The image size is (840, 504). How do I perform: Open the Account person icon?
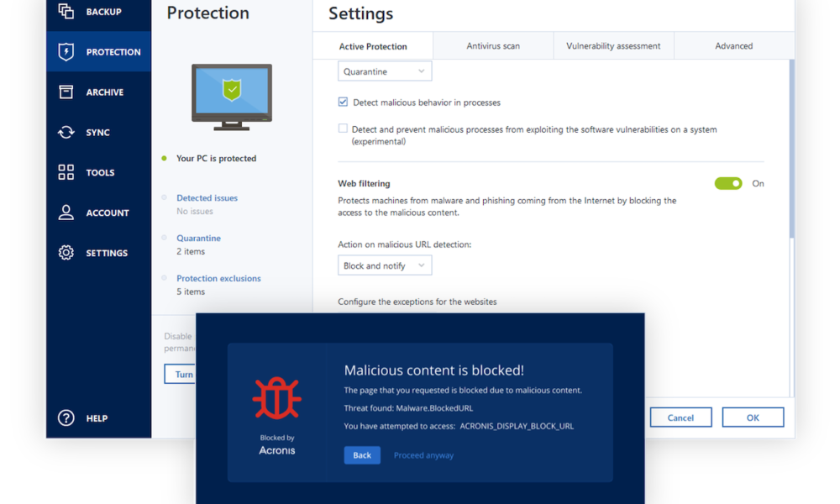(x=66, y=213)
